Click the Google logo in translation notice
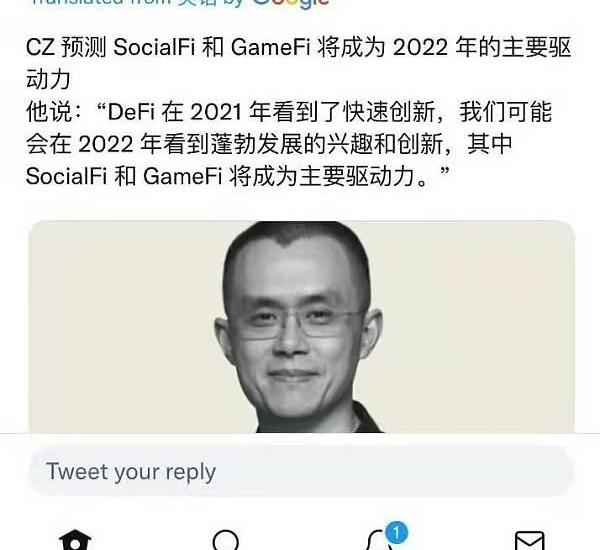The image size is (600, 550). 290,3
